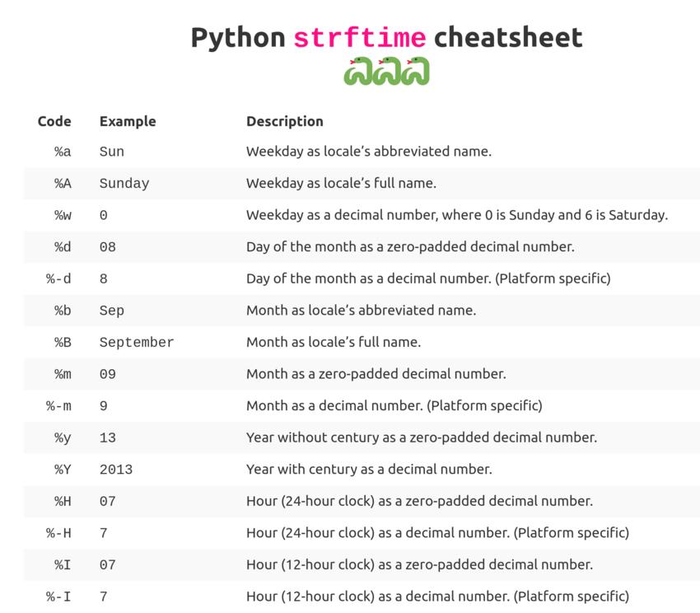Click the example value 2013
Viewport: 700px width, 613px height.
point(116,470)
